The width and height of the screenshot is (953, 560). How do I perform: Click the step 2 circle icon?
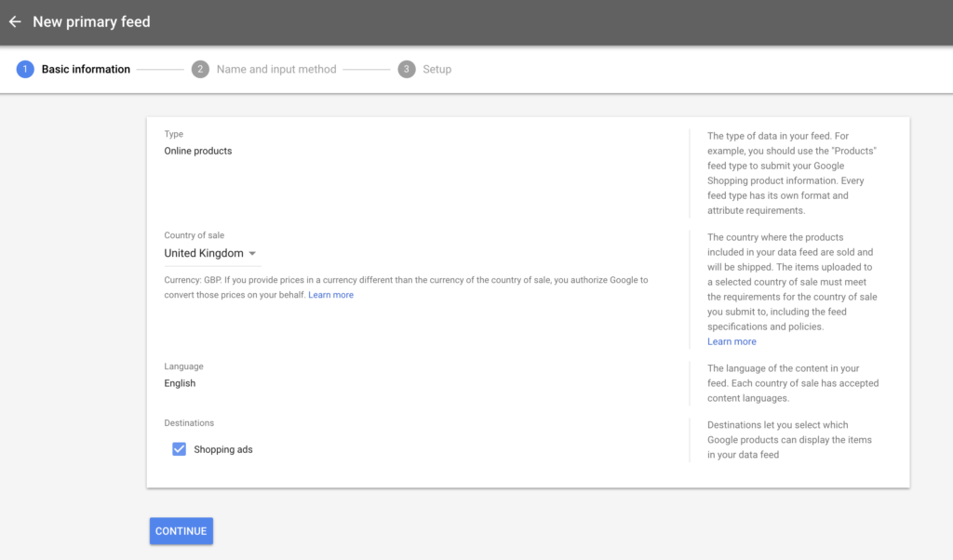(x=200, y=70)
